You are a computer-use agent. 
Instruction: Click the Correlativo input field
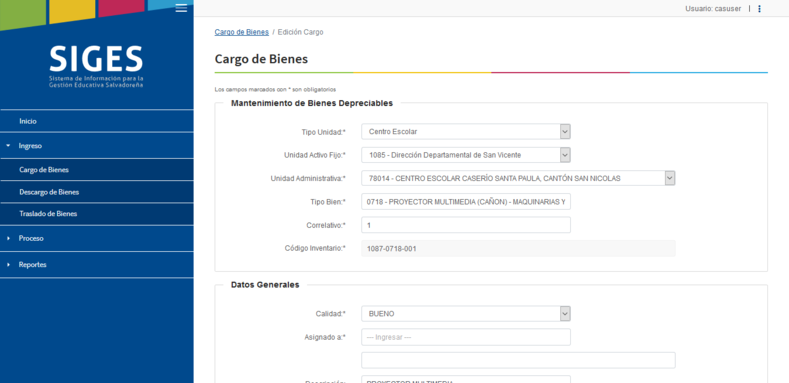[x=466, y=225]
